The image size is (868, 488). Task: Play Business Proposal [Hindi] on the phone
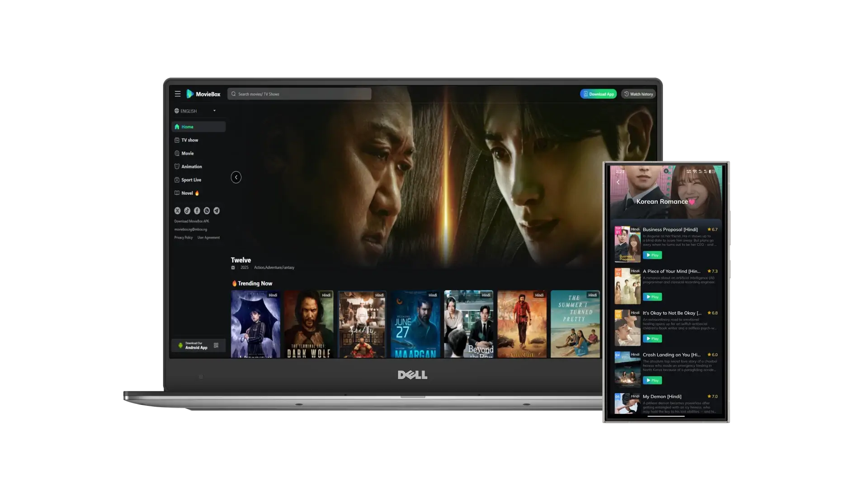[x=652, y=255]
